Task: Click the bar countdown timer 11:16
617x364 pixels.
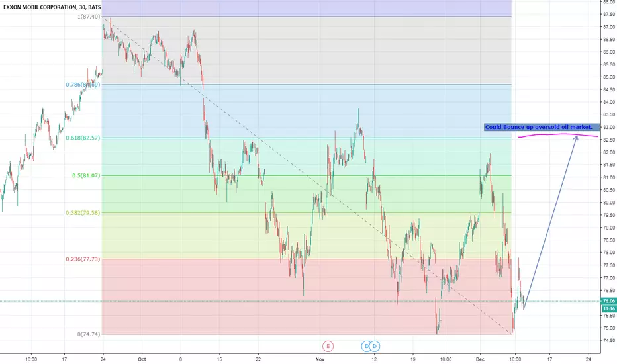Action: point(609,309)
